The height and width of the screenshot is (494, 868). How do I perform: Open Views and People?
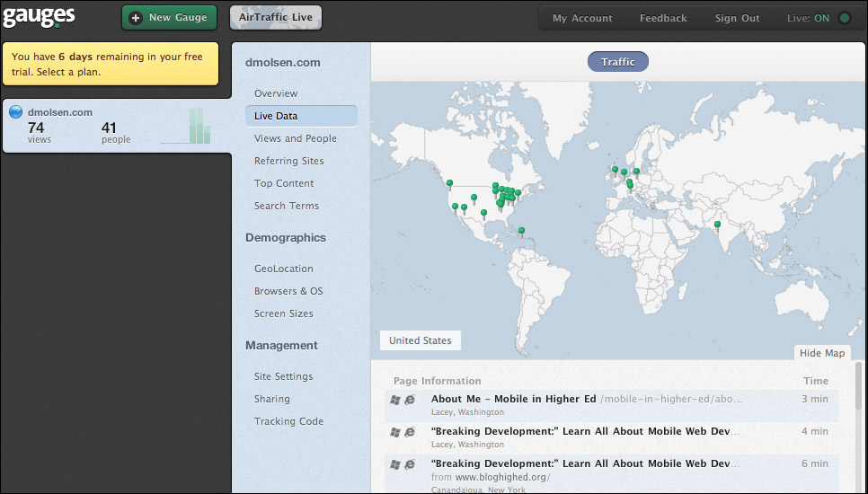coord(295,138)
